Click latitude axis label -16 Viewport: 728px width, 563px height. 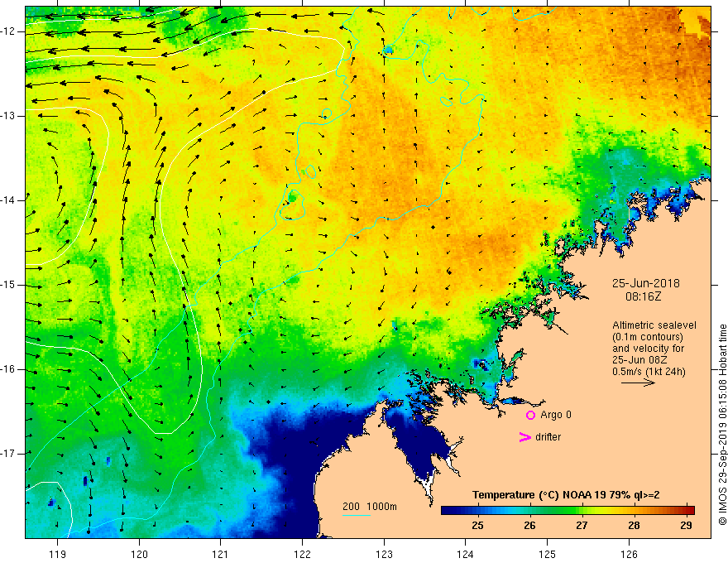click(9, 369)
